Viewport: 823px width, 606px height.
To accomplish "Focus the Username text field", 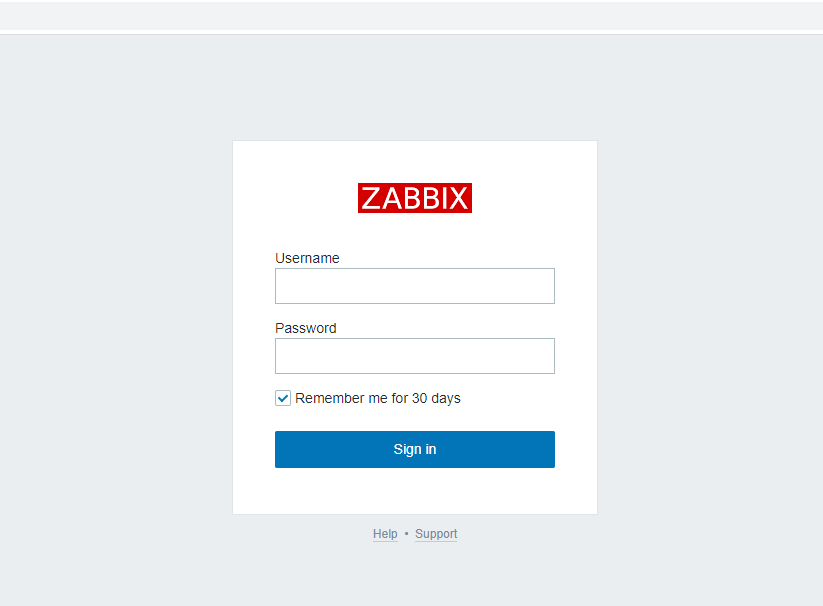I will click(414, 286).
